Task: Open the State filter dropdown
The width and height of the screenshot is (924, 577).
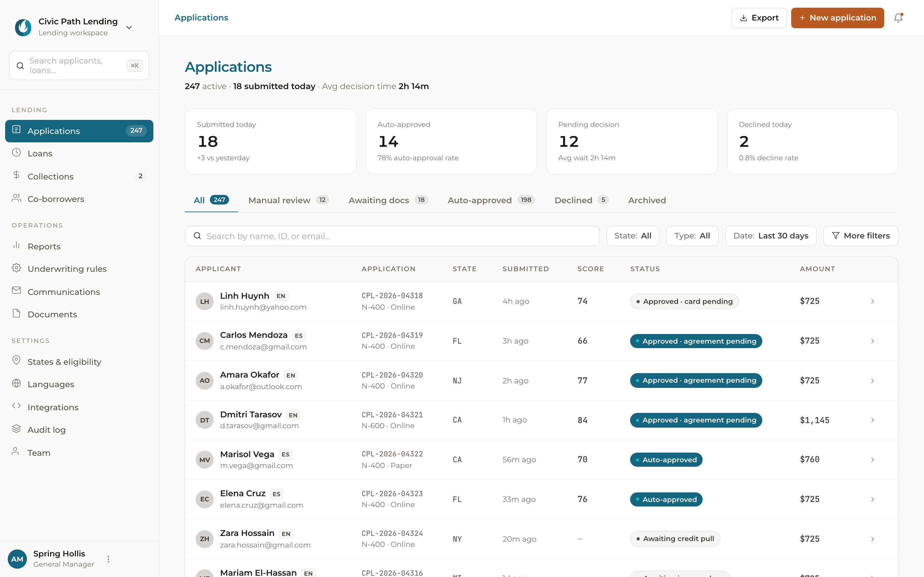Action: [633, 236]
